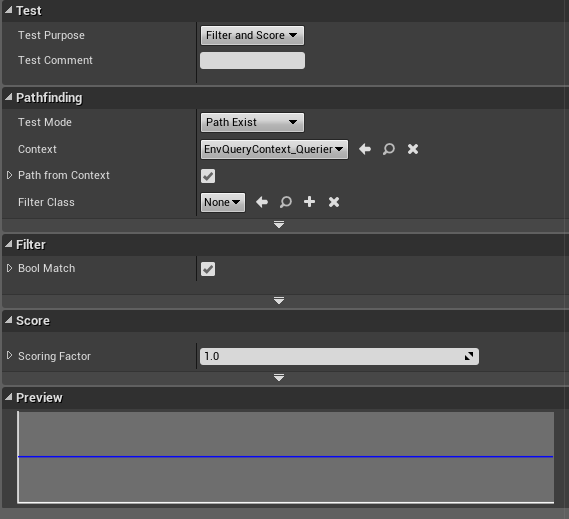Viewport: 569px width, 519px height.
Task: Browse Filter Class with magnifier icon
Action: [x=286, y=202]
